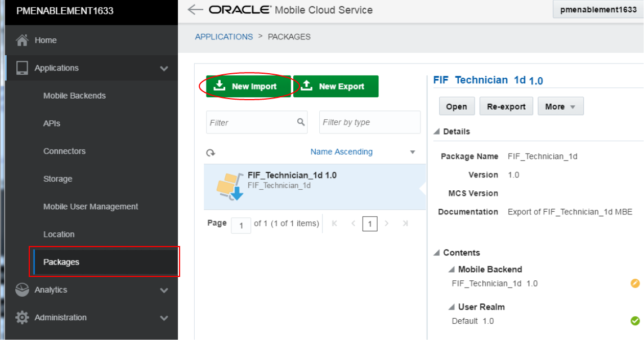This screenshot has width=644, height=340.
Task: Click FIF_Technician_1d 1.0 under Mobile Backend
Action: pyautogui.click(x=494, y=283)
